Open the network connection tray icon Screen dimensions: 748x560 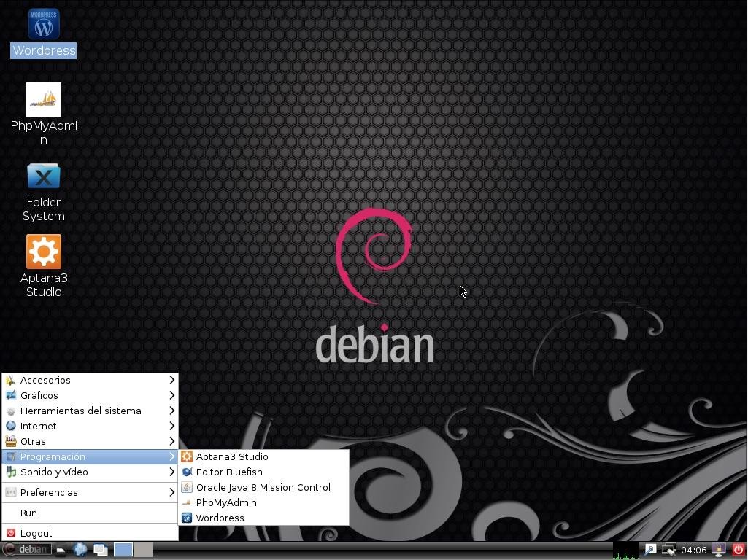[668, 550]
